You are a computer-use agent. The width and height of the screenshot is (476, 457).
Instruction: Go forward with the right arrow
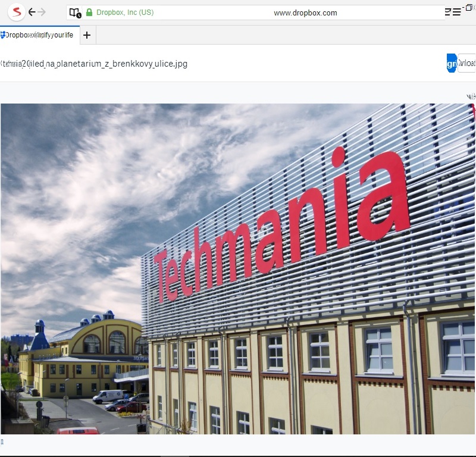[x=42, y=12]
